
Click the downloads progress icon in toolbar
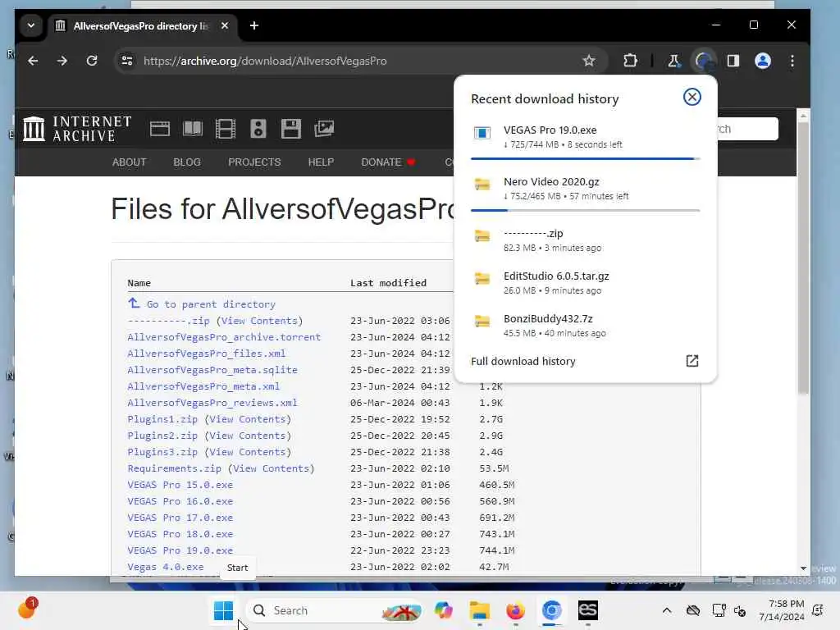[704, 61]
